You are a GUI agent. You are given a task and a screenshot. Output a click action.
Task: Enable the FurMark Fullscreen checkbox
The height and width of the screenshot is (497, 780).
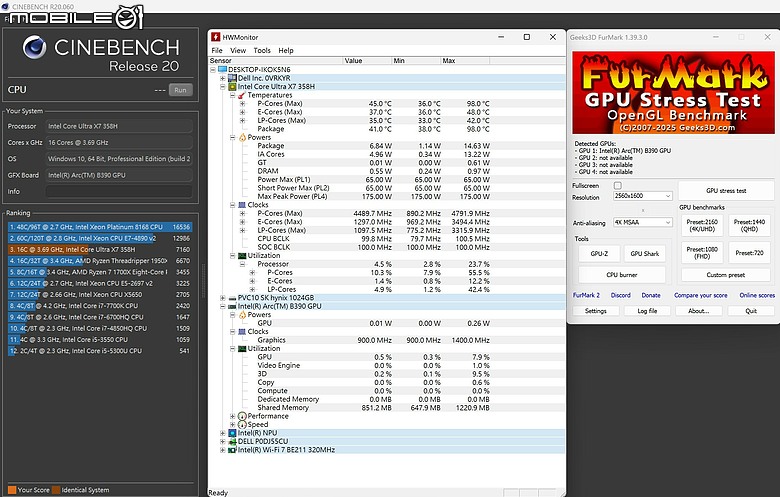click(x=618, y=186)
